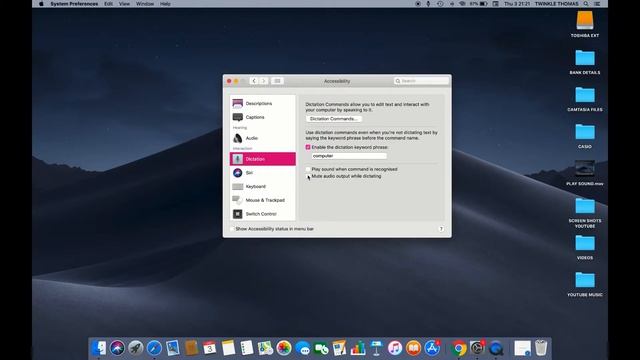This screenshot has height=360, width=640.
Task: Open Books from the Dock
Action: (413, 348)
